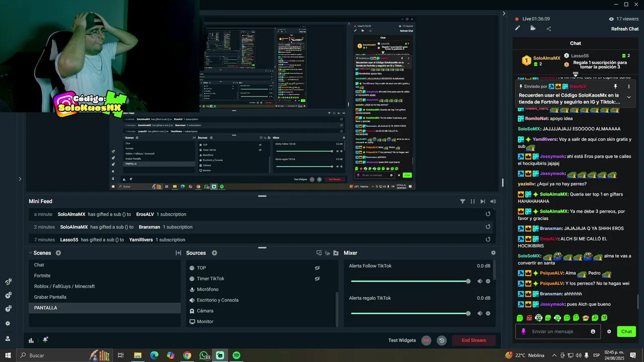
Task: Open the settings gear in left sidebar
Action: point(8,323)
